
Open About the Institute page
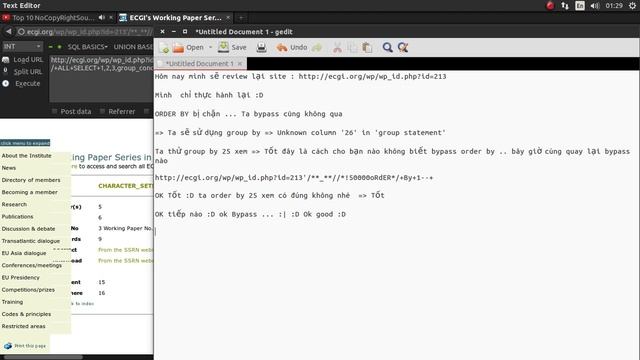[27, 156]
